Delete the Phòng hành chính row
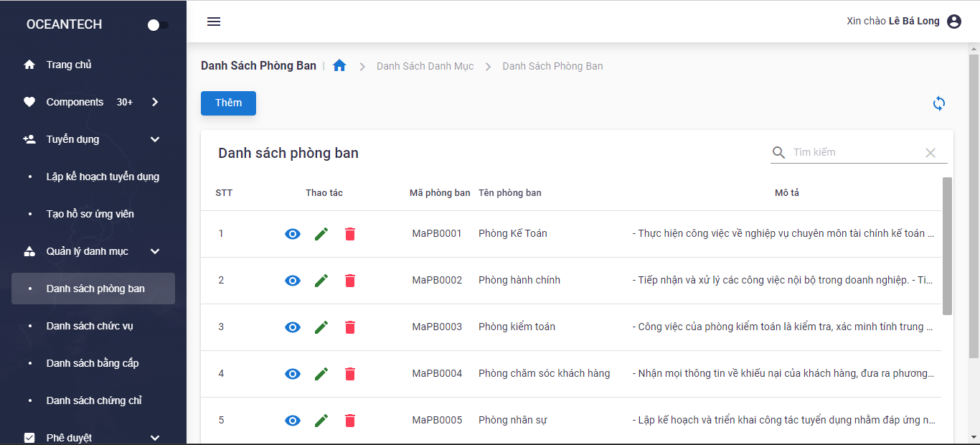Image resolution: width=980 pixels, height=445 pixels. click(350, 281)
